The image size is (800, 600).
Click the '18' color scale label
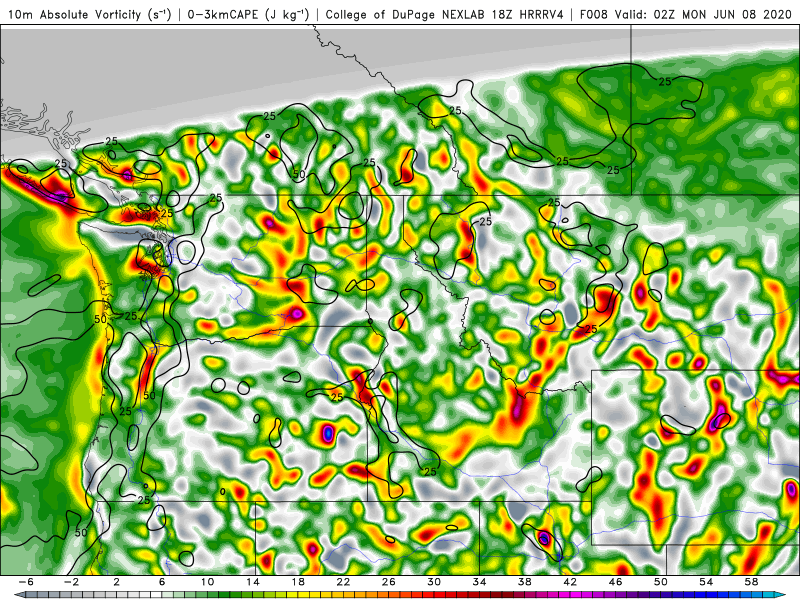tap(298, 582)
